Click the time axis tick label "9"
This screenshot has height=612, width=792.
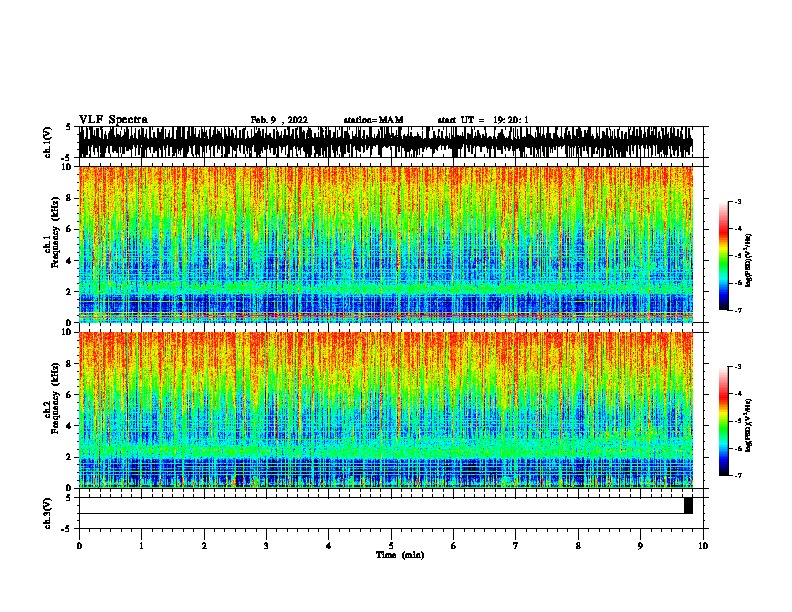[640, 545]
